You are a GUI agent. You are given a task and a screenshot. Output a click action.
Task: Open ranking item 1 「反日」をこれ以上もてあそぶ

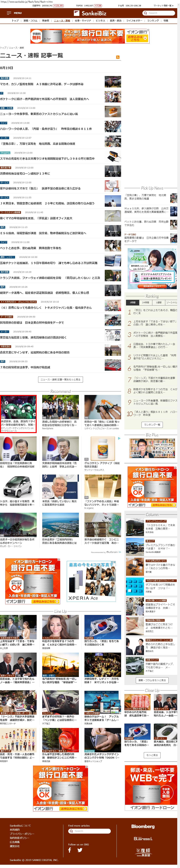[x=155, y=312]
